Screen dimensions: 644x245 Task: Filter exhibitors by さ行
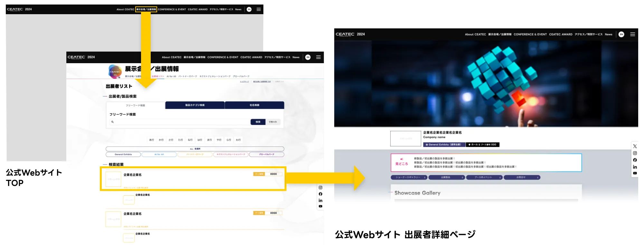coord(171,140)
